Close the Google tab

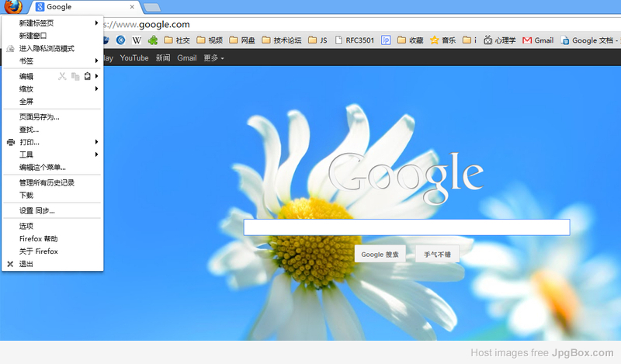point(131,7)
